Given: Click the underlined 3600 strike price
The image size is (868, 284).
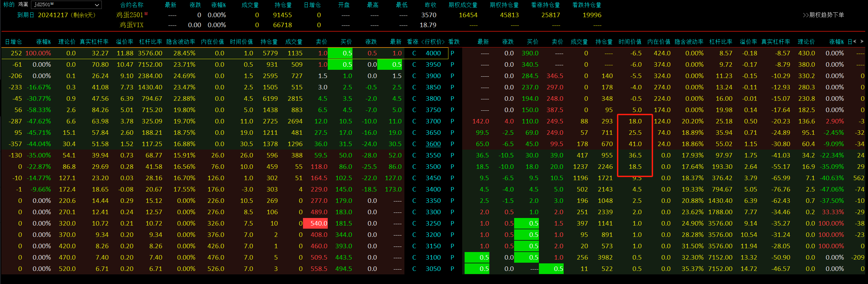Looking at the screenshot, I should tap(433, 144).
